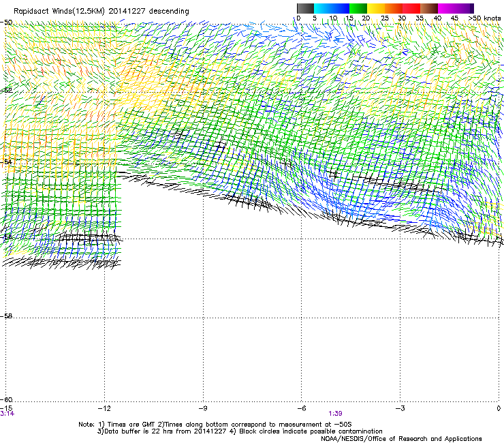Click the '-6' longitude axis label
Screen dimensions: 504x443
(x=302, y=408)
